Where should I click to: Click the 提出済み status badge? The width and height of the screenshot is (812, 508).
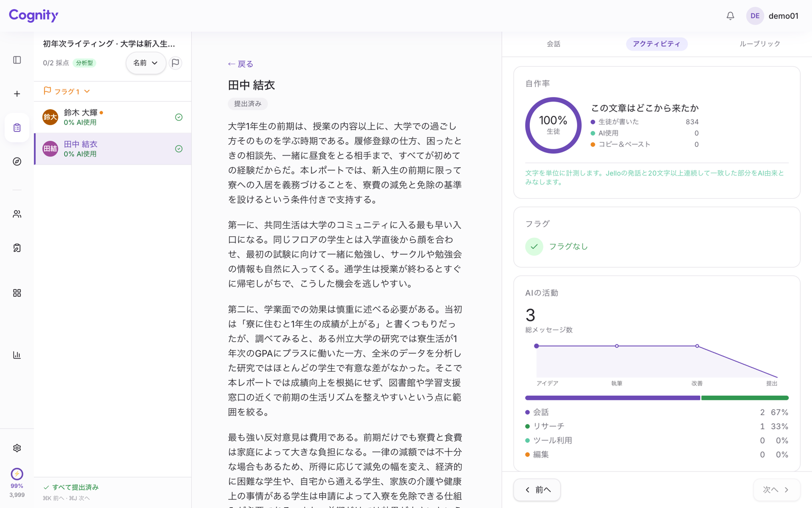(248, 104)
